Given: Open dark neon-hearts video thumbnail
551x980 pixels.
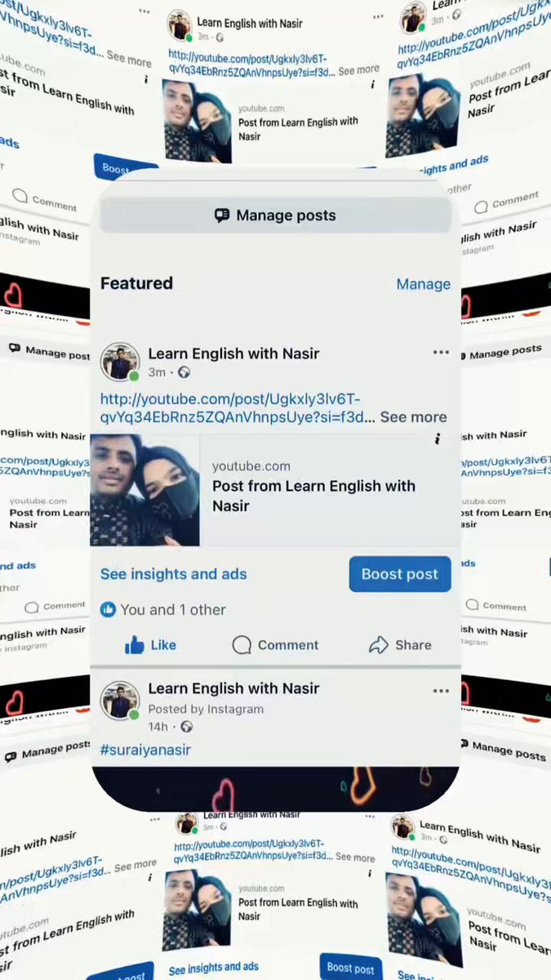Looking at the screenshot, I should click(x=275, y=789).
